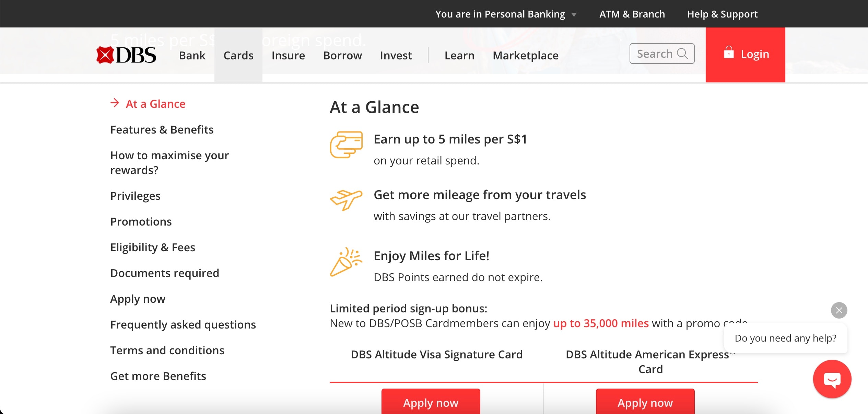The height and width of the screenshot is (414, 868).
Task: Click the lock icon on Login
Action: pos(729,53)
